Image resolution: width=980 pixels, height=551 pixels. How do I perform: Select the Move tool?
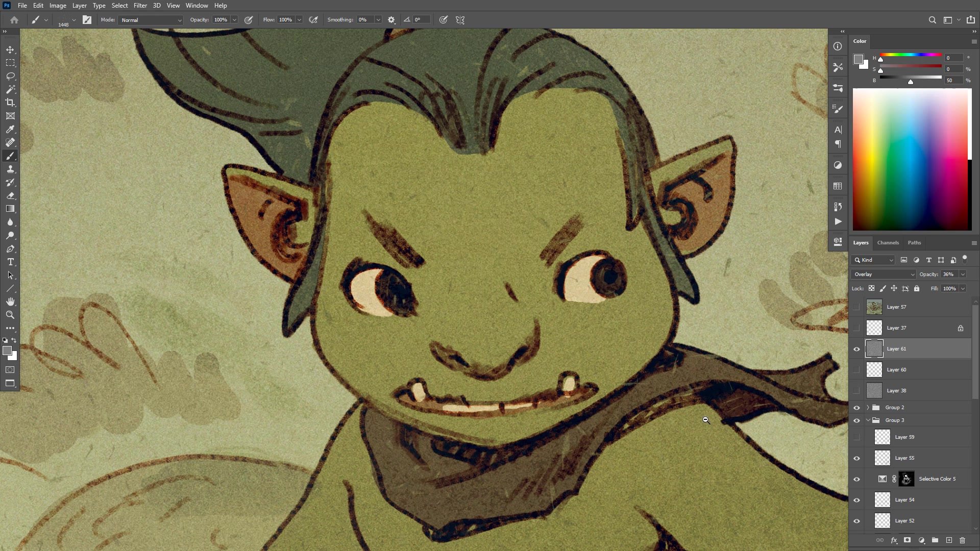click(10, 50)
